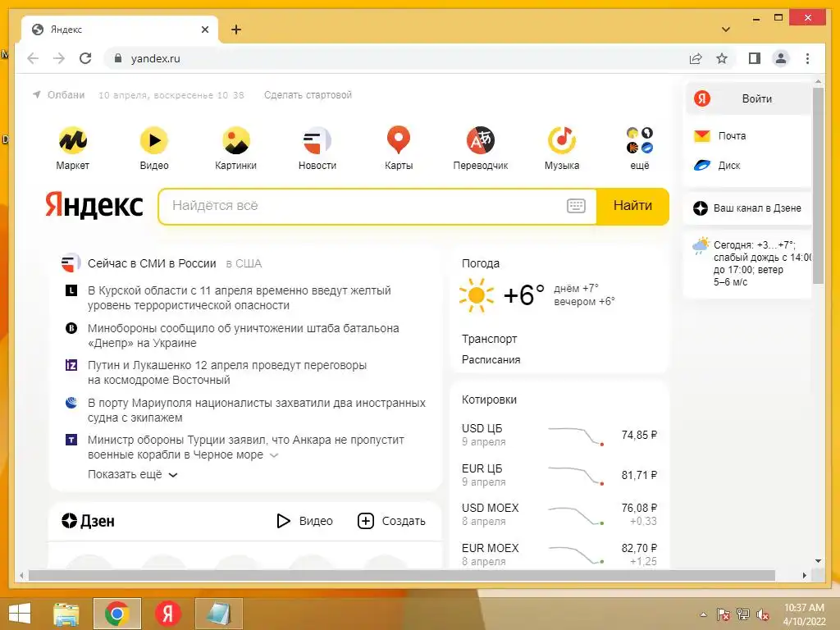Open headline about порту Мариуполя
840x630 pixels.
point(257,410)
